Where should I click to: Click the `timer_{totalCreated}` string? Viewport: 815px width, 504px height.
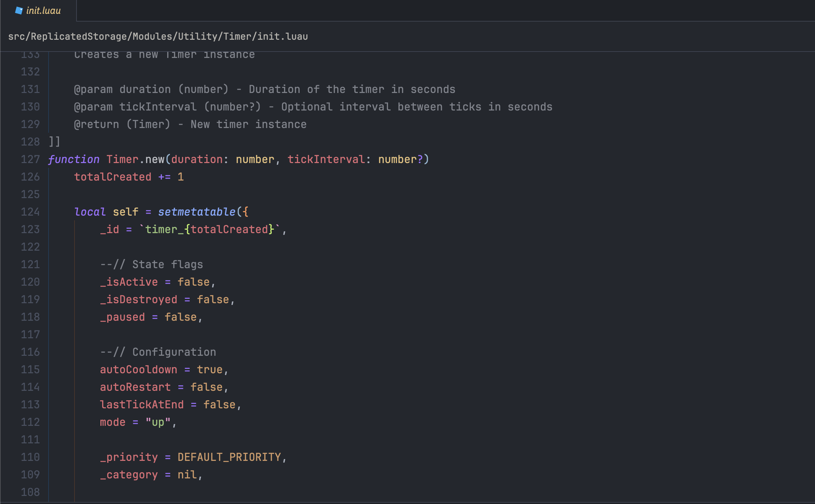coord(210,229)
